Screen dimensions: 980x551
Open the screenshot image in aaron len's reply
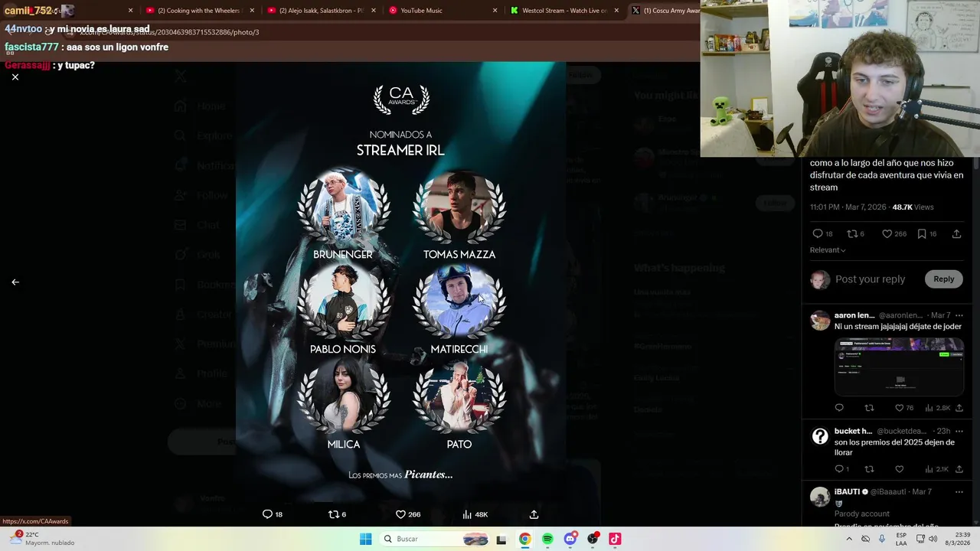(899, 367)
